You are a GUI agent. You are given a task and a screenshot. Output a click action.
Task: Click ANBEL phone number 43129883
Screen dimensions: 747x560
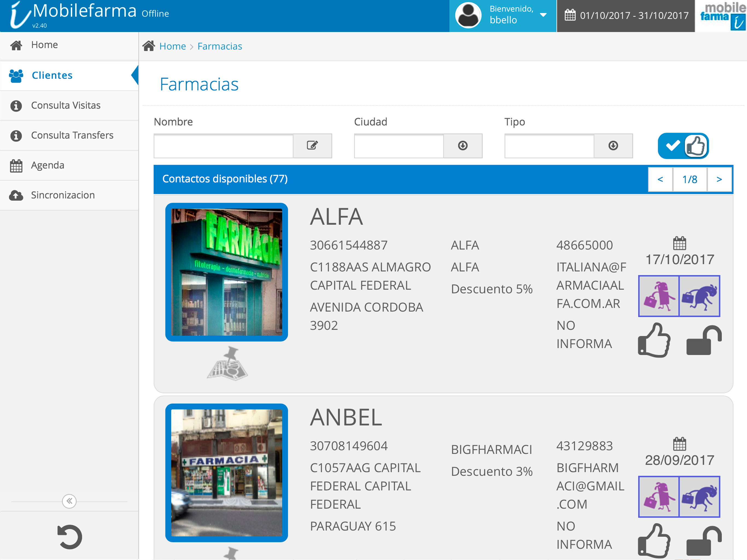point(584,446)
